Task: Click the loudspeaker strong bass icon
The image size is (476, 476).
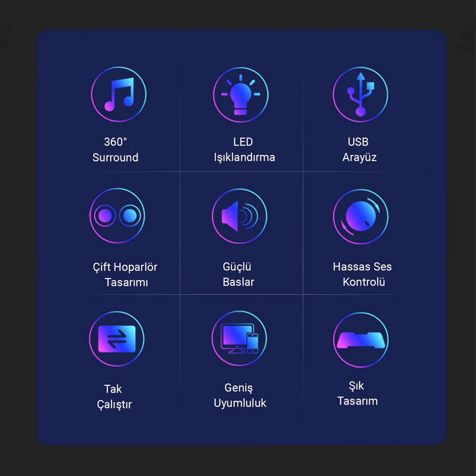Action: click(x=240, y=216)
